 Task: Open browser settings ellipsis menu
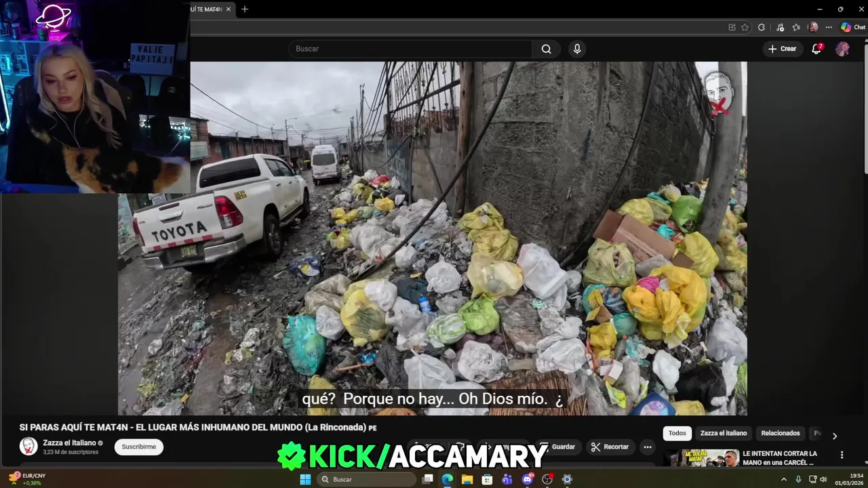[828, 27]
